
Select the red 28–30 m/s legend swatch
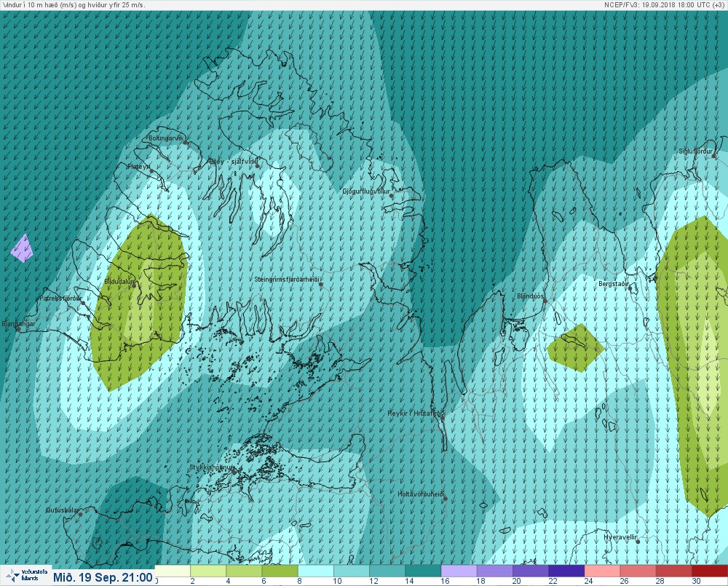pyautogui.click(x=673, y=571)
